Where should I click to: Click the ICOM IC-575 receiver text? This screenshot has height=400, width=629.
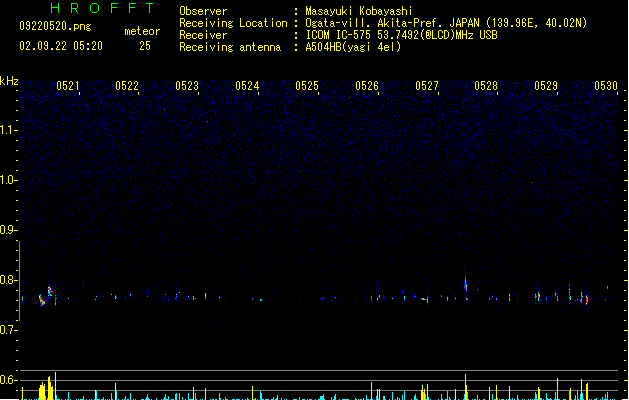pos(401,35)
